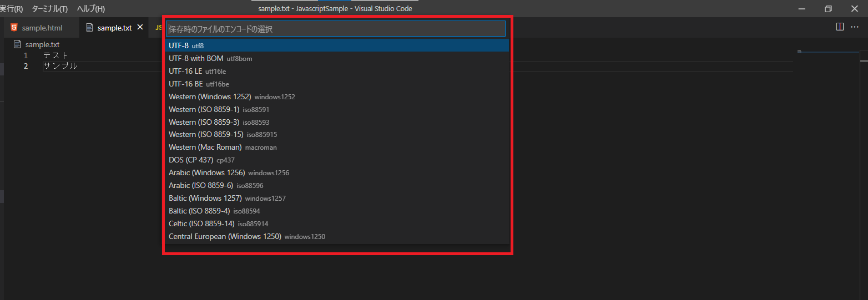Close the sample.txt tab
868x300 pixels.
[x=140, y=27]
